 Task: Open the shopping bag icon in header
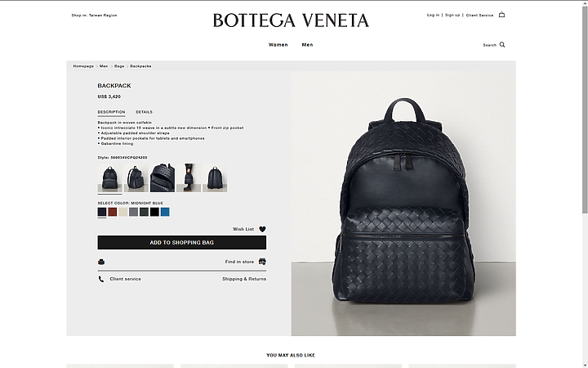[x=501, y=15]
